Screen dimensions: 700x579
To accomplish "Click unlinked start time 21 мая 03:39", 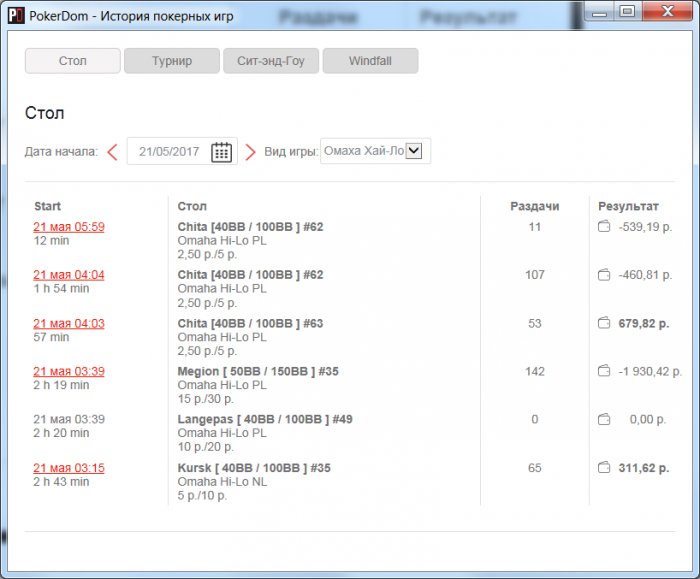I will tap(69, 419).
